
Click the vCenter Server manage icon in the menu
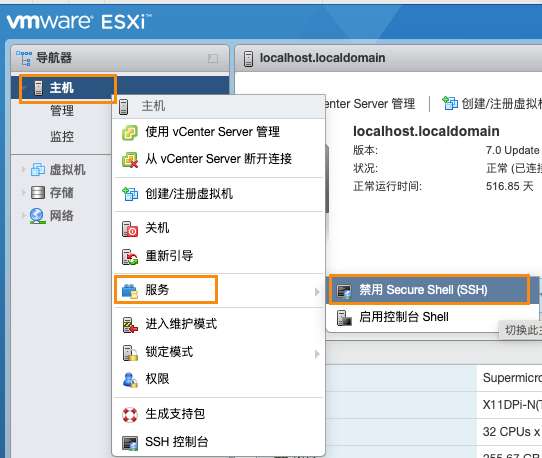(130, 133)
